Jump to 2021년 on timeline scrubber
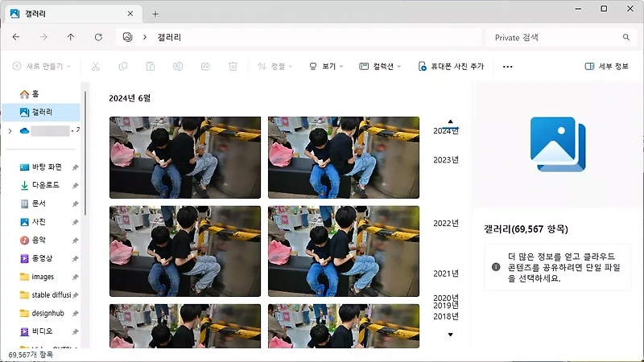This screenshot has width=644, height=362. coord(446,274)
